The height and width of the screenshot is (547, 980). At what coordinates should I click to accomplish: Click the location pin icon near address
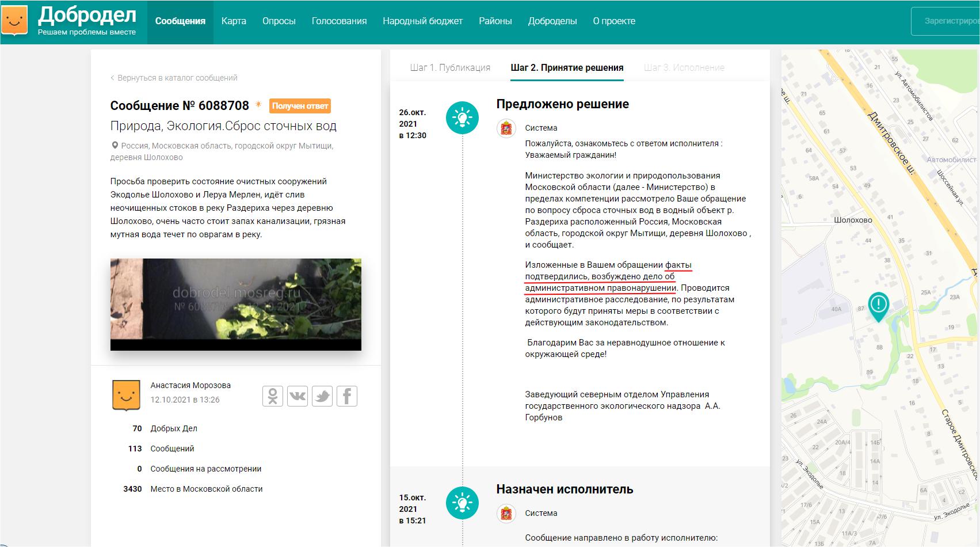115,146
